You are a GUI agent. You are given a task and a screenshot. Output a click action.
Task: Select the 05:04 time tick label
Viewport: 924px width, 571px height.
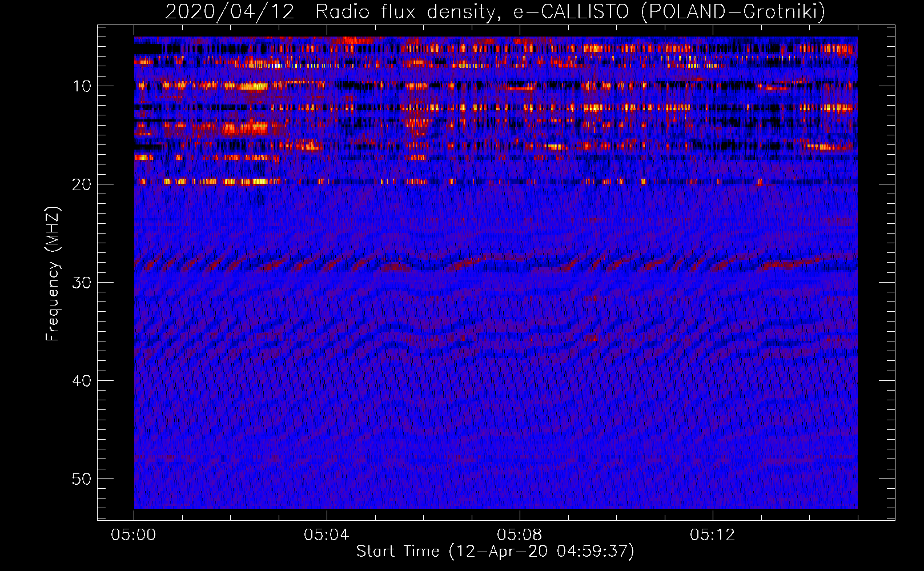[327, 535]
